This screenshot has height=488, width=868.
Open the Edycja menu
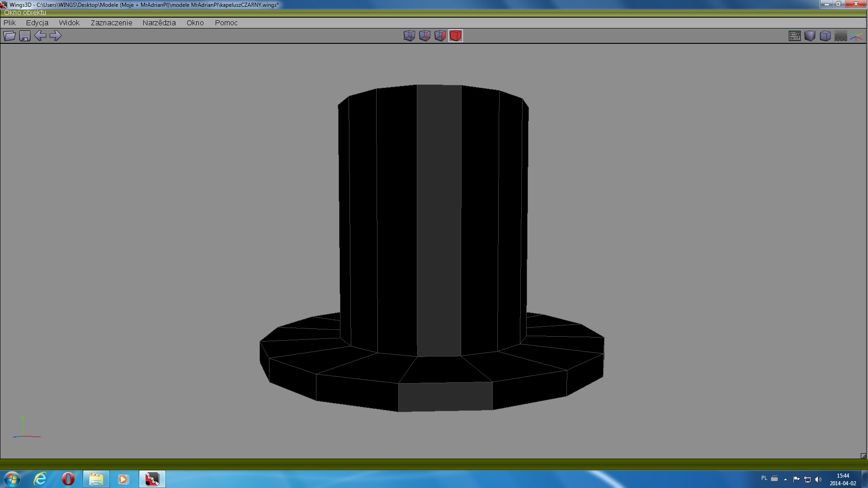tap(37, 23)
